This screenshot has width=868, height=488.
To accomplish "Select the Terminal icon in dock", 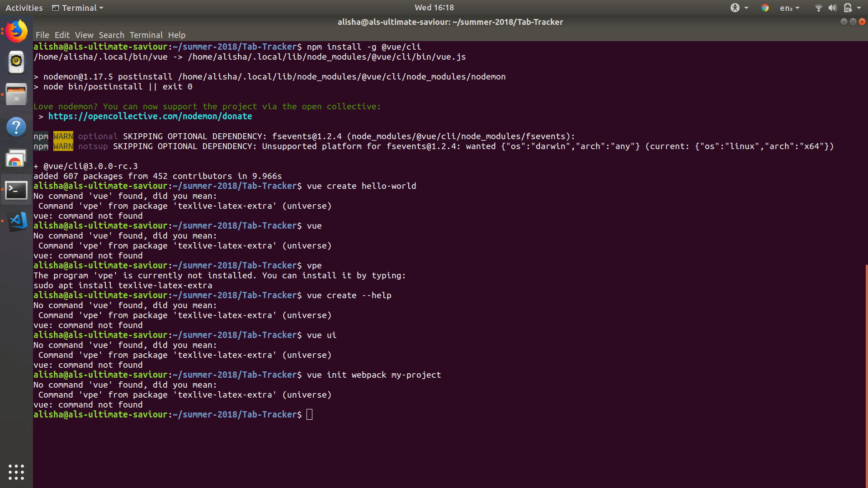I will click(x=17, y=190).
